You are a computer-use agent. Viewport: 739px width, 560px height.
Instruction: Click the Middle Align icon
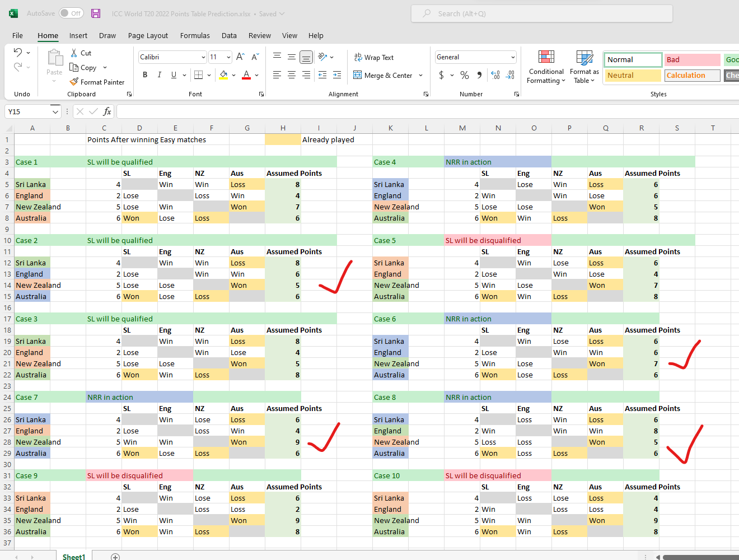point(292,57)
